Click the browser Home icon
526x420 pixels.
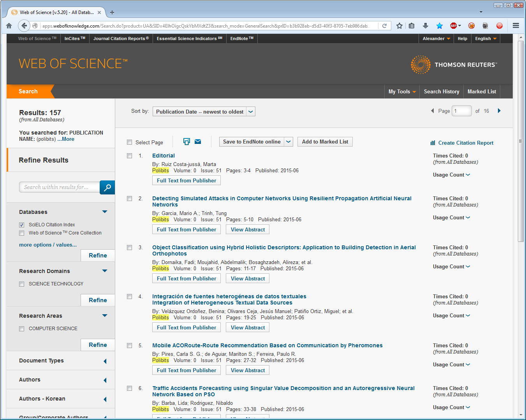[9, 26]
